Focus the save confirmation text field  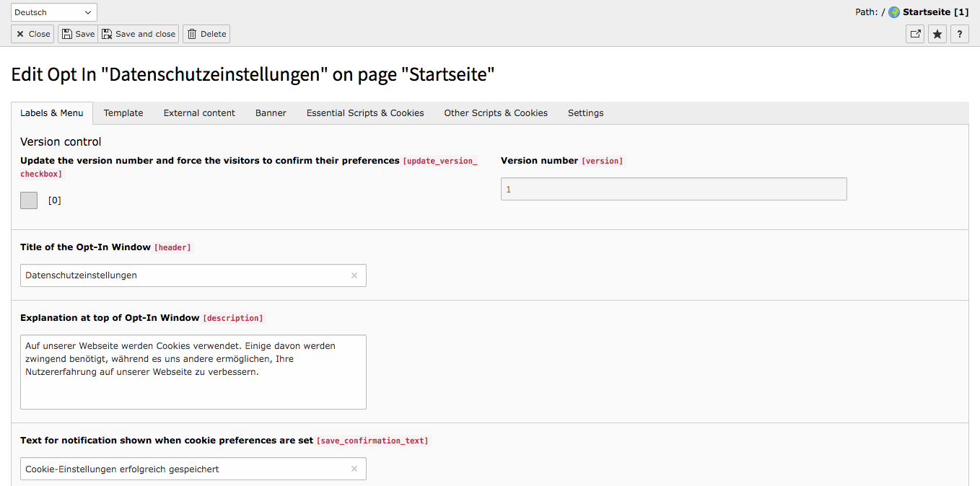(x=193, y=469)
